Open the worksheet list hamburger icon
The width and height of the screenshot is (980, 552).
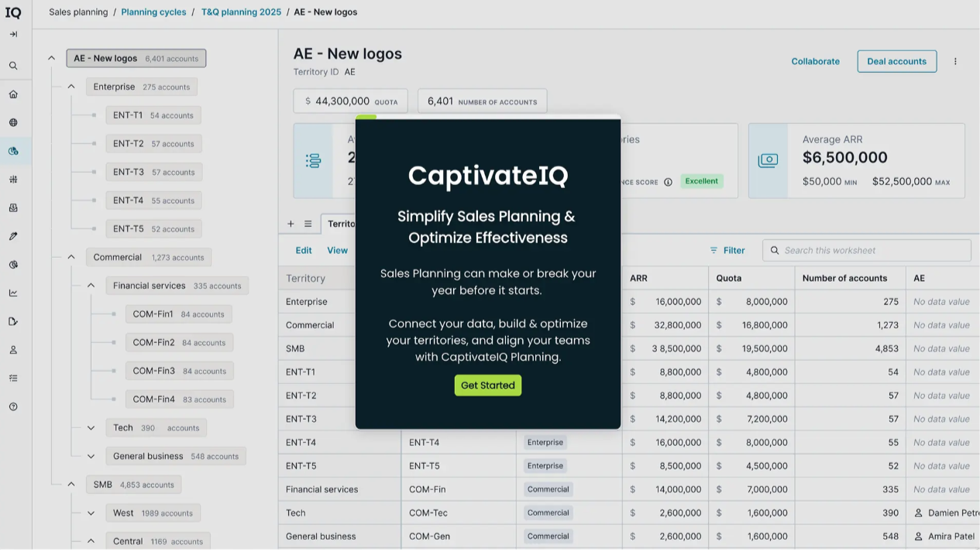[308, 224]
